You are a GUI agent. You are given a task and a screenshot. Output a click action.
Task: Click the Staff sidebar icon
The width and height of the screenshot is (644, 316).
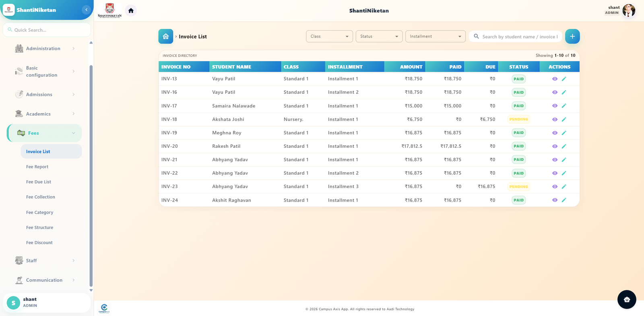(x=19, y=260)
